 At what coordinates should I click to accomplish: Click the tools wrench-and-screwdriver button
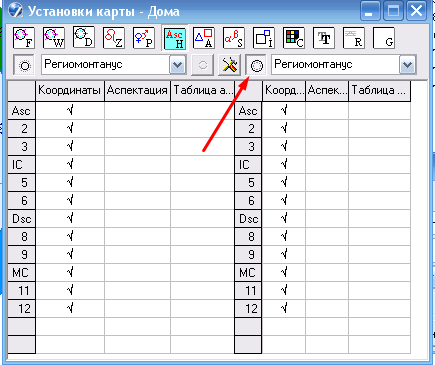(229, 65)
